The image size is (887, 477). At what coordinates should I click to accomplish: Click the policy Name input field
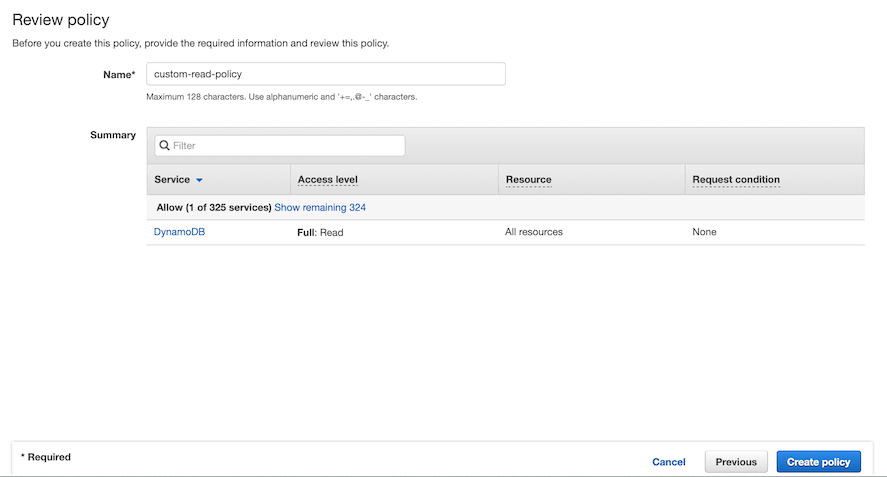coord(325,74)
